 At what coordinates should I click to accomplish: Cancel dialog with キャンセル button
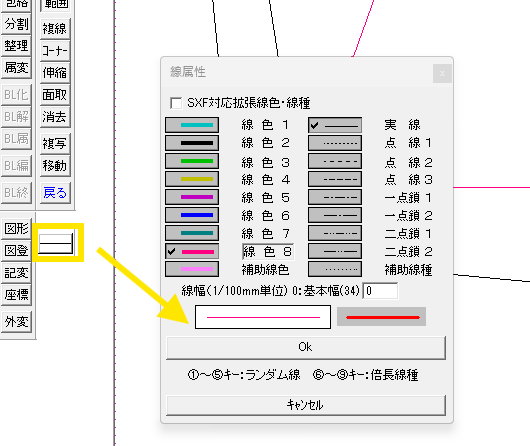[306, 405]
